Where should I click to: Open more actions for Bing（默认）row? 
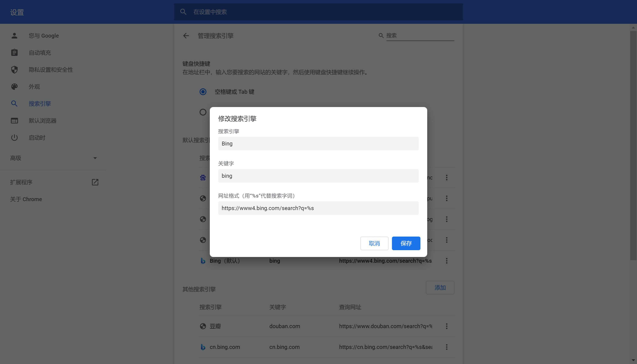coord(447,261)
